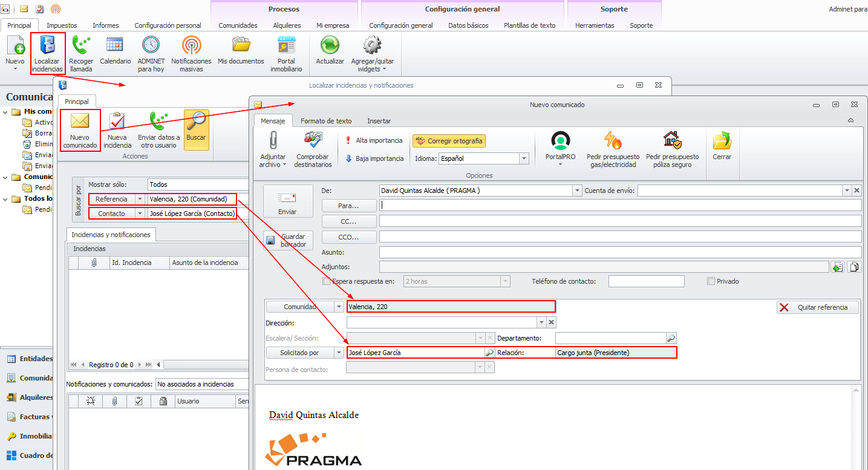868x470 pixels.
Task: Click Pedir presupuesto gas/electricidad icon
Action: pos(613,141)
